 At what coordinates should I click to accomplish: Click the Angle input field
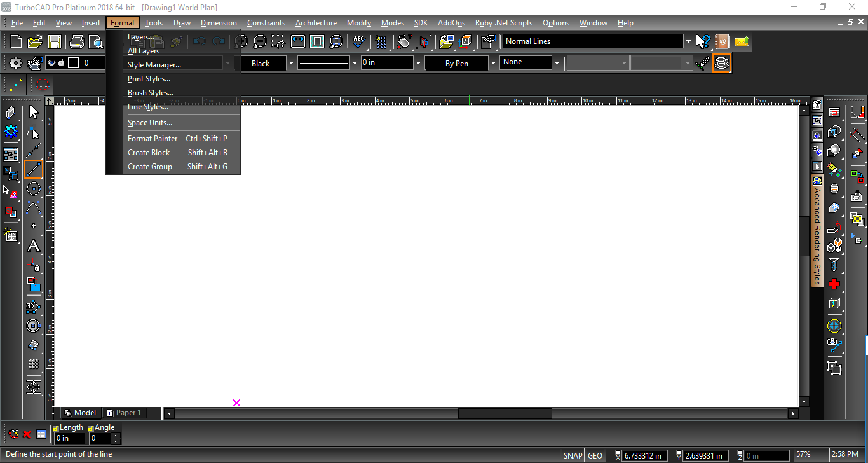[100, 438]
